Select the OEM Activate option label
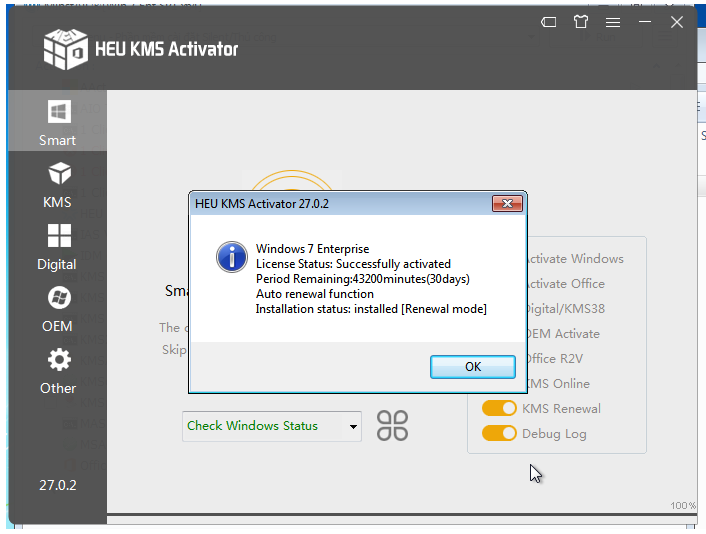Screen dimensions: 706x534 [x=563, y=334]
